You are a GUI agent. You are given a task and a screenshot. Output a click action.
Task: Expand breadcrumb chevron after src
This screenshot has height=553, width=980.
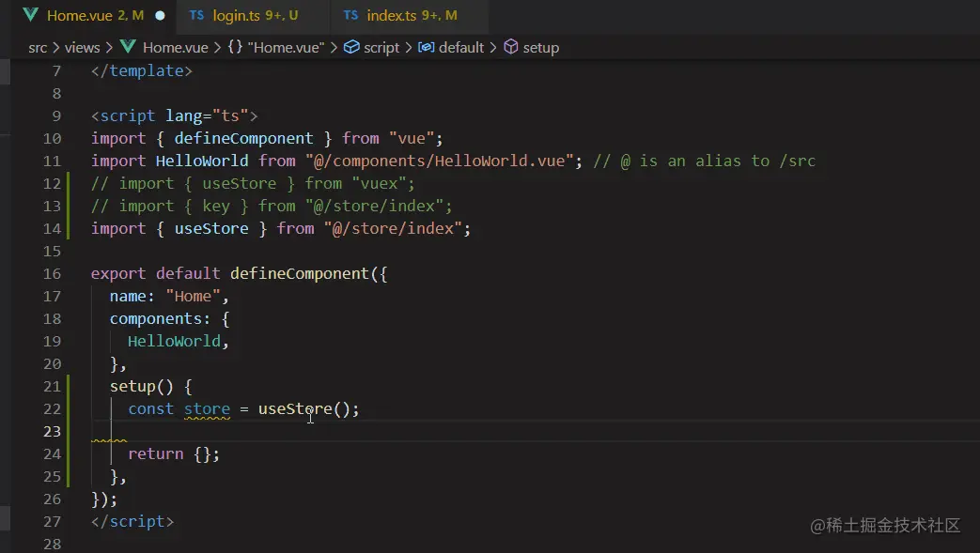(x=55, y=48)
